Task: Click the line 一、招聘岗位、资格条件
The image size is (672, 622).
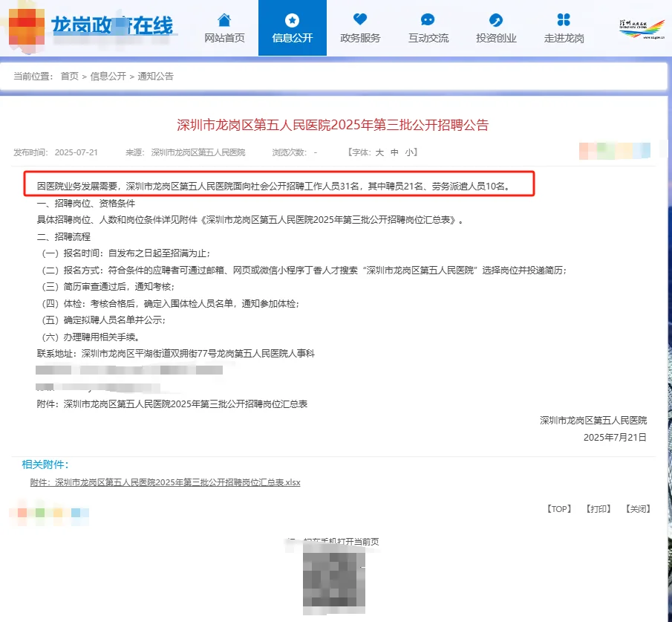Action: point(85,204)
